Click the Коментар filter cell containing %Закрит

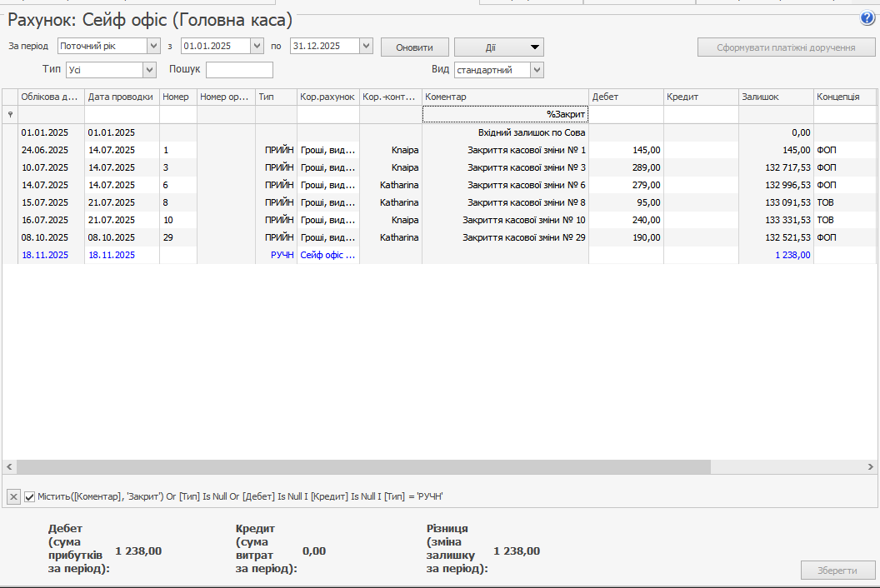tap(505, 114)
